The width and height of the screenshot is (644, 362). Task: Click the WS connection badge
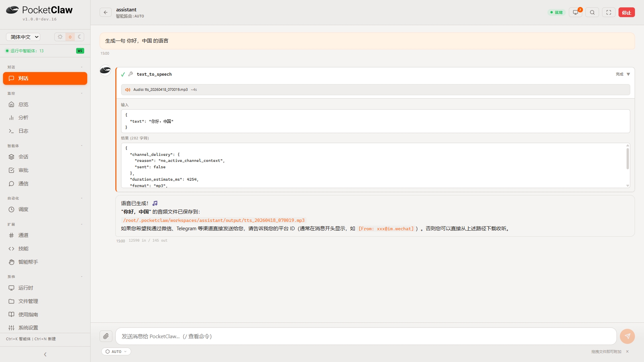[x=80, y=51]
